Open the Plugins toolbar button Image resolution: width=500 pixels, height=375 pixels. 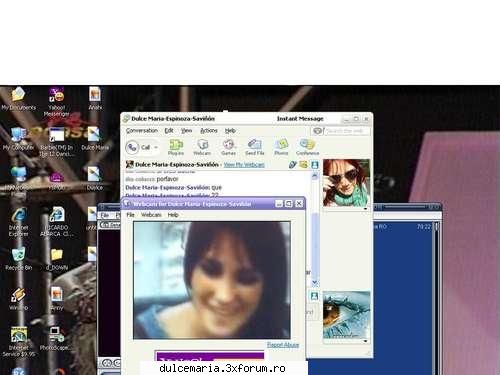pyautogui.click(x=176, y=147)
